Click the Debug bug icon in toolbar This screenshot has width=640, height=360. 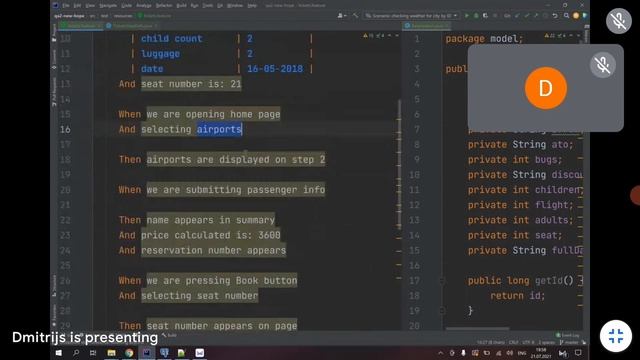tap(476, 16)
